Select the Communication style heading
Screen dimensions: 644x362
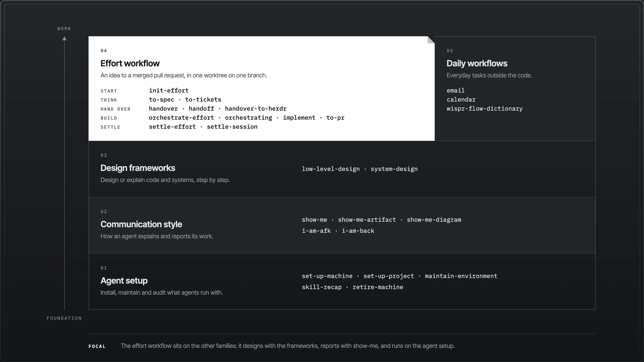(141, 224)
